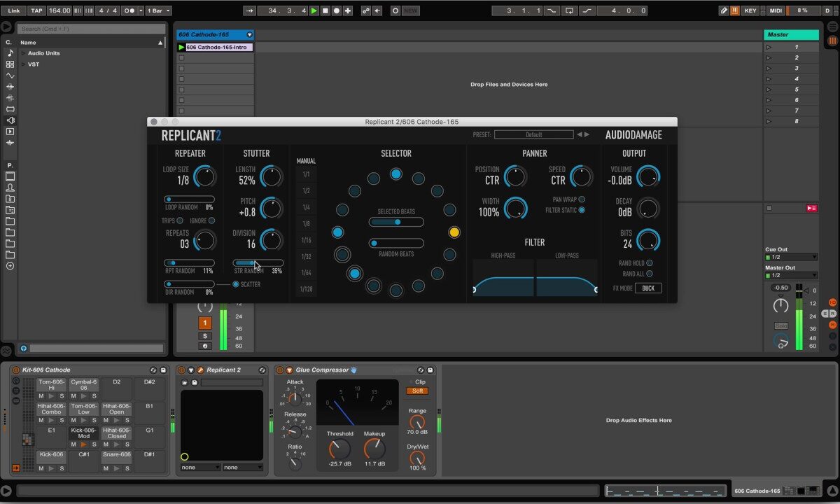This screenshot has width=840, height=504.
Task: Click the Glue Compressor device activator
Action: (x=279, y=370)
